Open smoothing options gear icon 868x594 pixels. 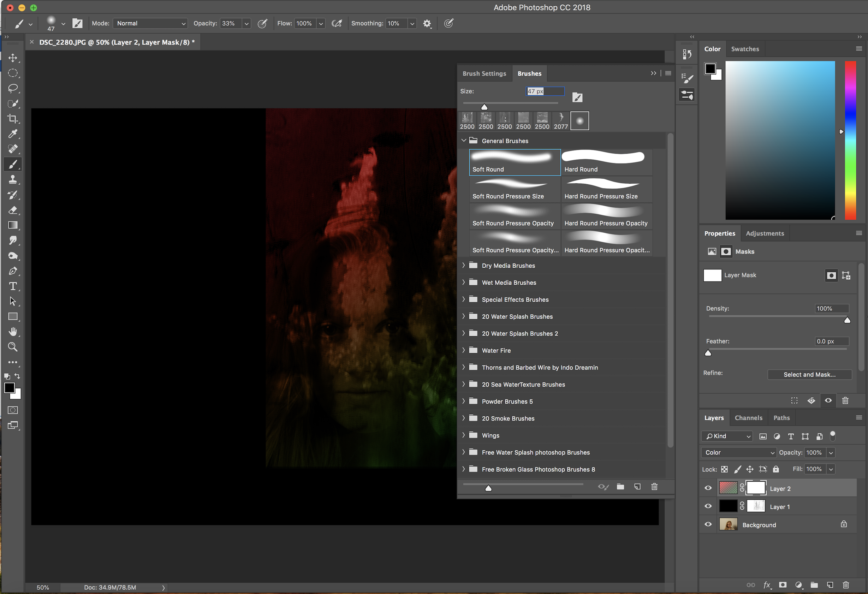427,24
